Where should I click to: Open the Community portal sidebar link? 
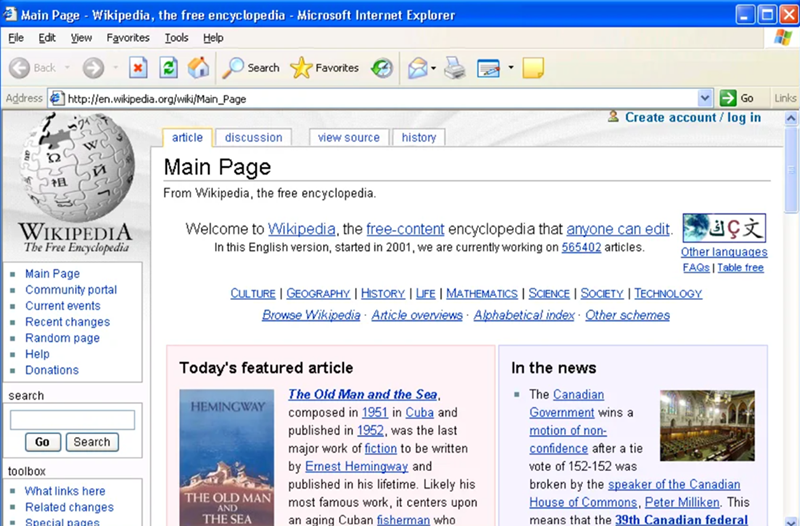tap(71, 290)
